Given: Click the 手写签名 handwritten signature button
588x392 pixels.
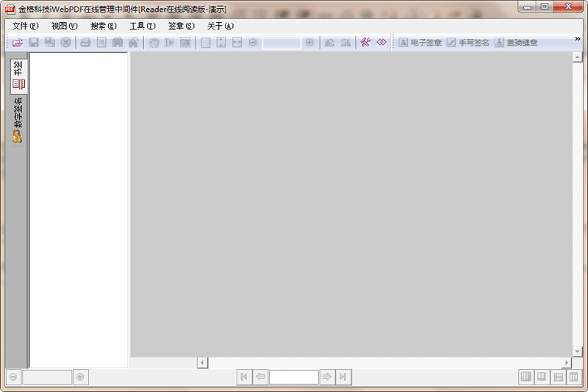Looking at the screenshot, I should click(x=468, y=43).
